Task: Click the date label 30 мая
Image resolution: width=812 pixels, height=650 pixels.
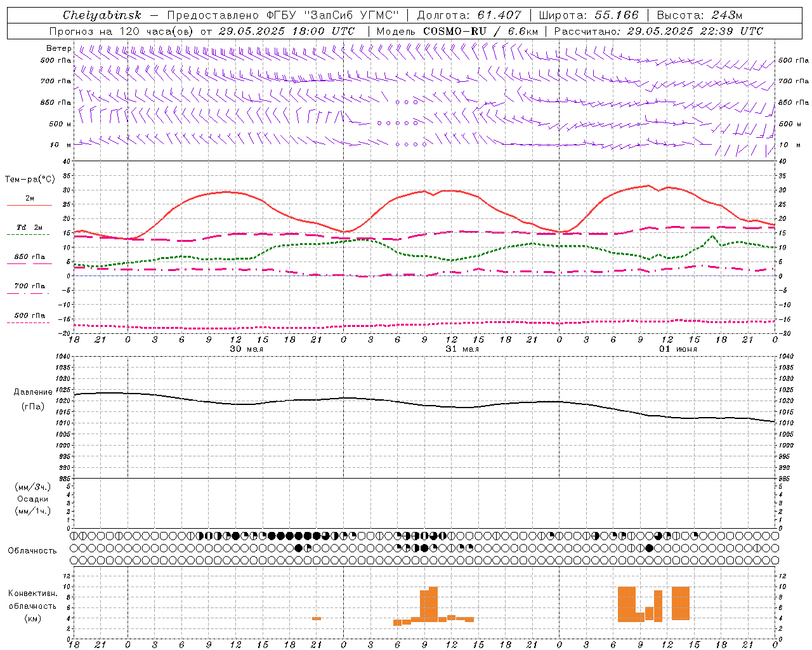Action: tap(246, 349)
